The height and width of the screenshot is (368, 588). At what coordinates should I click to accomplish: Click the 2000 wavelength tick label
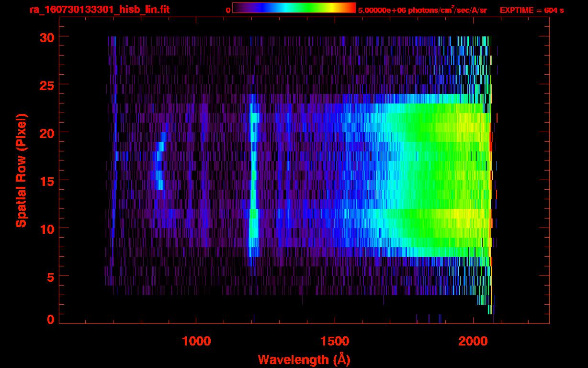pyautogui.click(x=473, y=341)
